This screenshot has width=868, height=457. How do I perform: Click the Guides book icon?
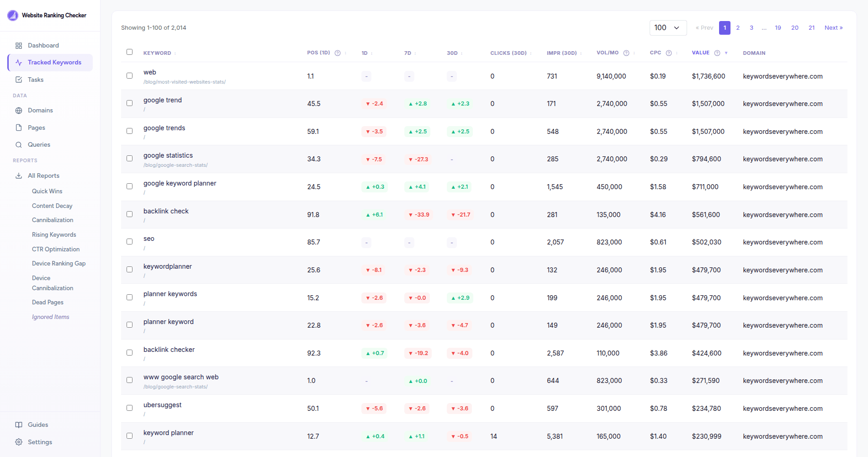[19, 425]
